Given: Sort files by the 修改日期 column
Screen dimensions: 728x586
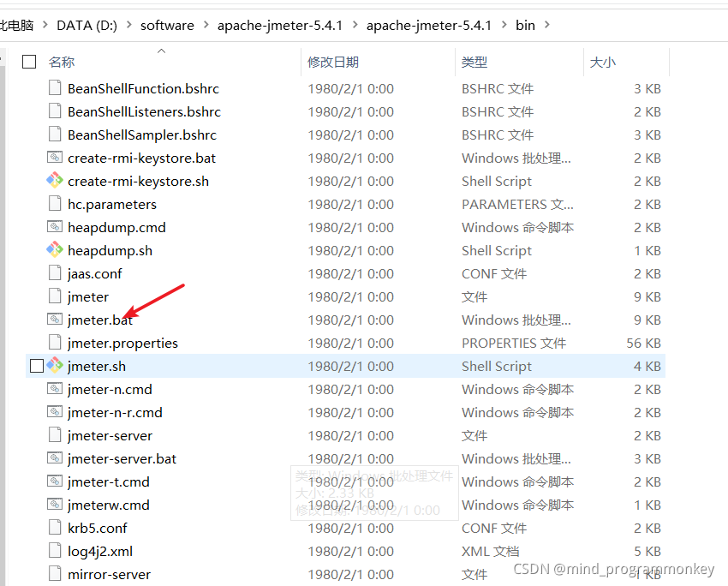Looking at the screenshot, I should pyautogui.click(x=333, y=62).
